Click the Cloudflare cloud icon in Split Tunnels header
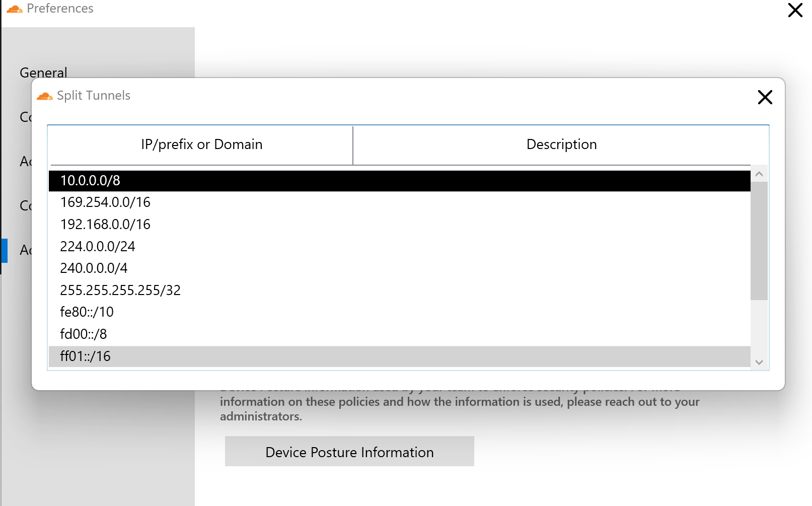This screenshot has width=812, height=506. [46, 96]
